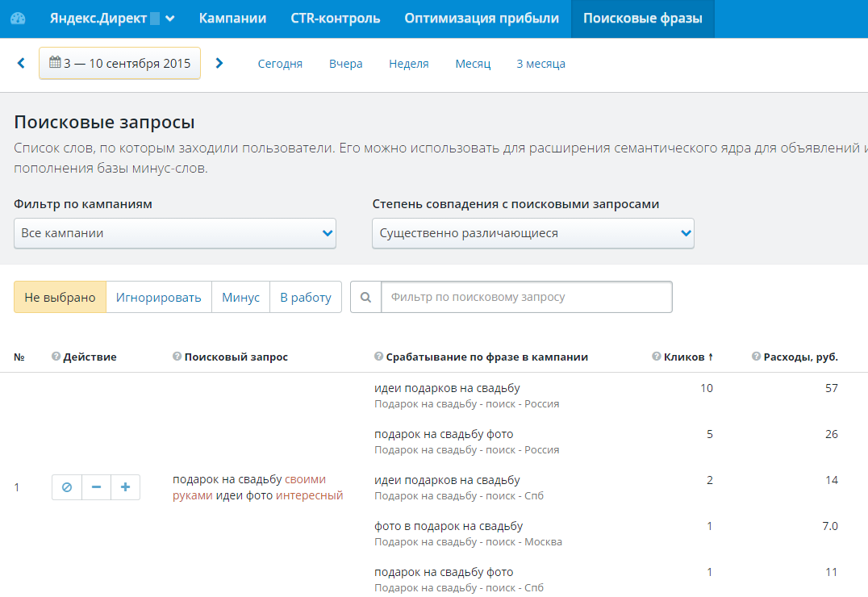868x597 pixels.
Task: Click the ignore icon for query row 1
Action: 67,487
